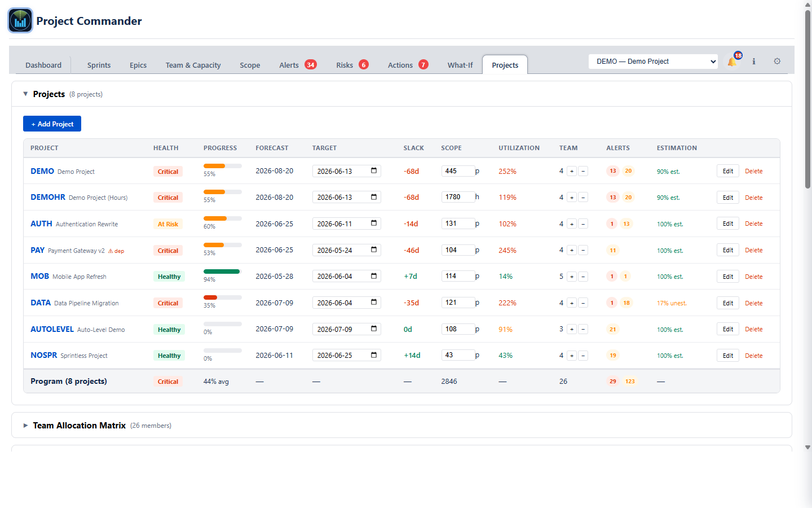Open calendar picker for AUTH target date
The image size is (812, 508).
(374, 224)
